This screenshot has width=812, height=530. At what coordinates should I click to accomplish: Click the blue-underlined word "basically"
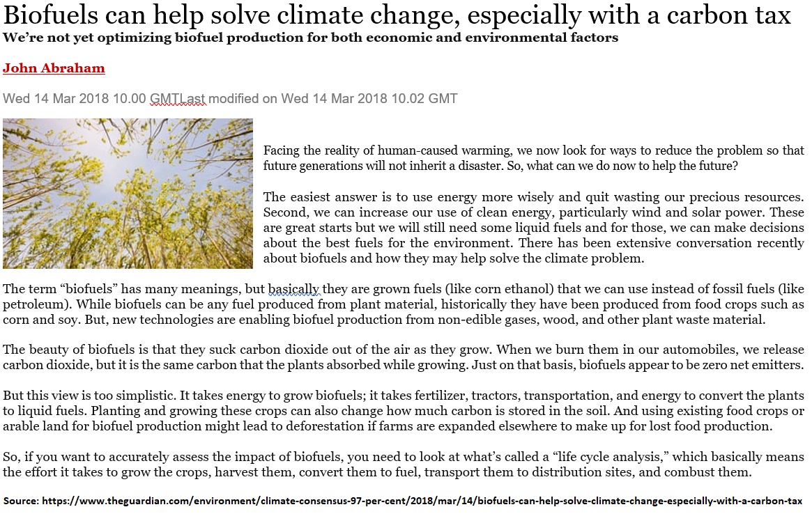click(294, 289)
